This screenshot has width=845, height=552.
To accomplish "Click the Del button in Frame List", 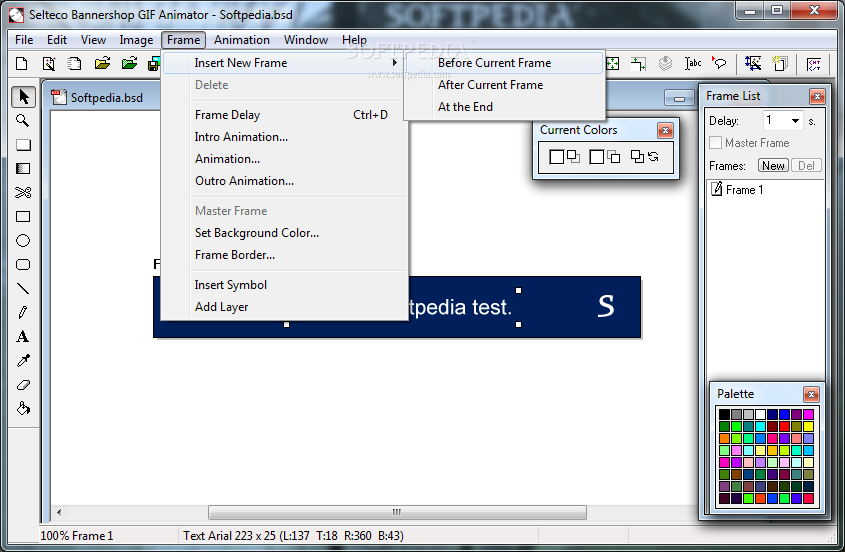I will click(806, 165).
